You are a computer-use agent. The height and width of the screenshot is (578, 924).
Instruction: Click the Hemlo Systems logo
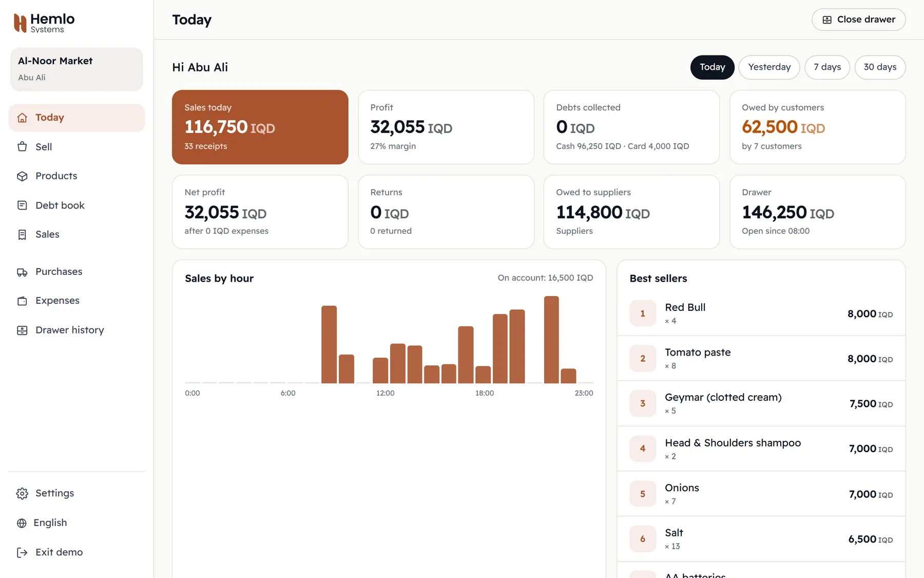tap(44, 23)
